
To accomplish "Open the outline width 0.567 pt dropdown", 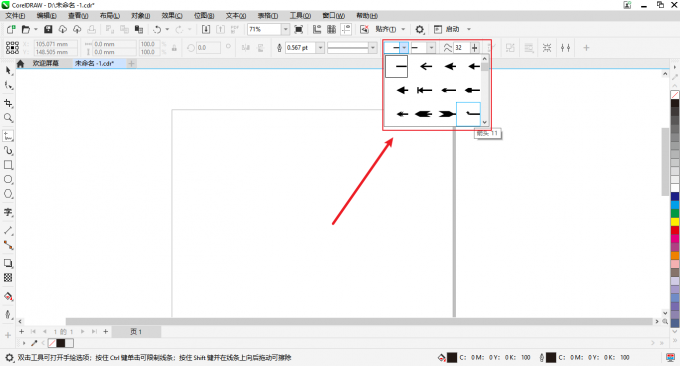I will pyautogui.click(x=320, y=48).
